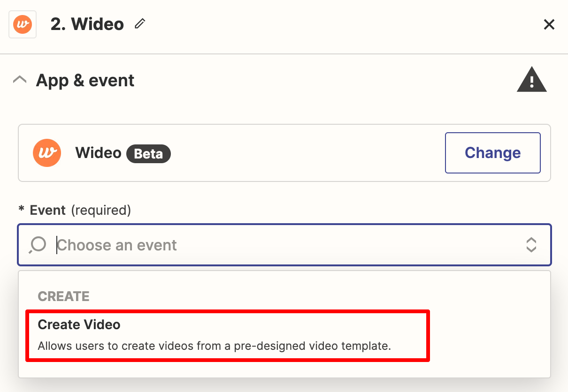Click the Wideo app name in the card
This screenshot has width=568, height=392.
tap(98, 153)
